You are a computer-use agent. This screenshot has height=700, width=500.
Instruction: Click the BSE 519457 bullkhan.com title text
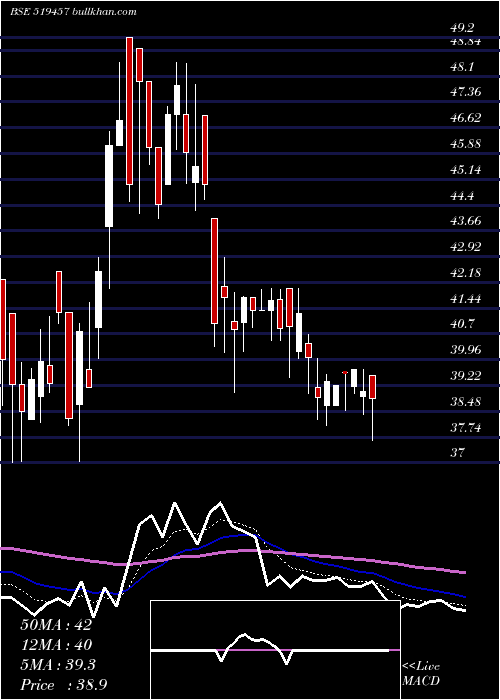pyautogui.click(x=74, y=12)
